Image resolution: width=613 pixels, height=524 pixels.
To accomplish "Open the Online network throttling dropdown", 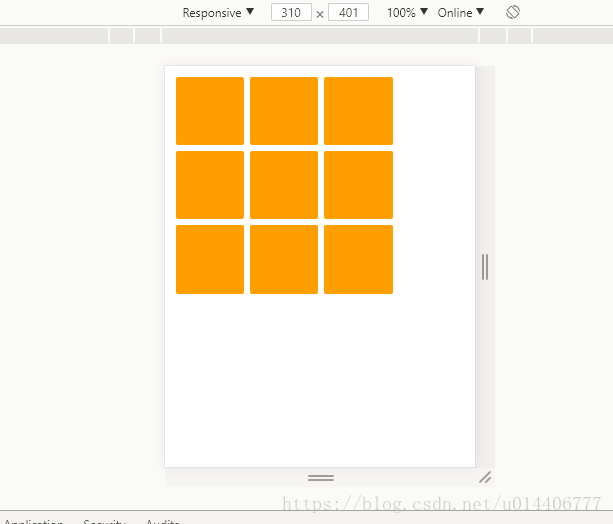I will (x=461, y=13).
